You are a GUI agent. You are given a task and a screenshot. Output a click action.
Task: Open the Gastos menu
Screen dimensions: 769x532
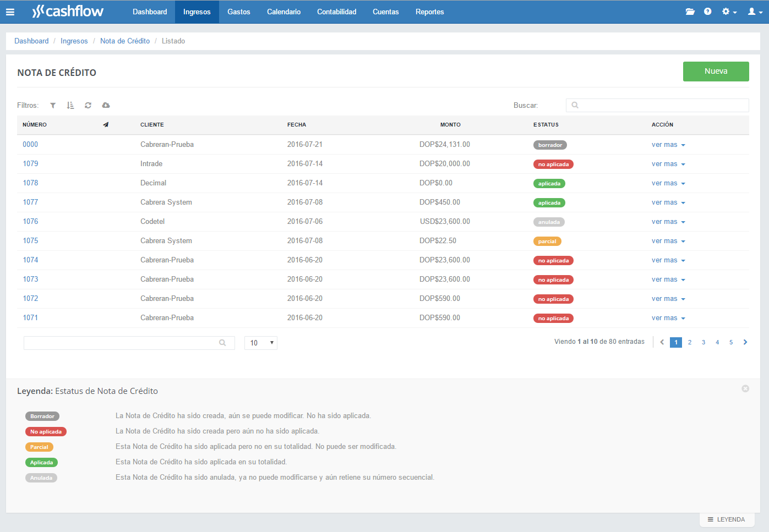tap(239, 12)
